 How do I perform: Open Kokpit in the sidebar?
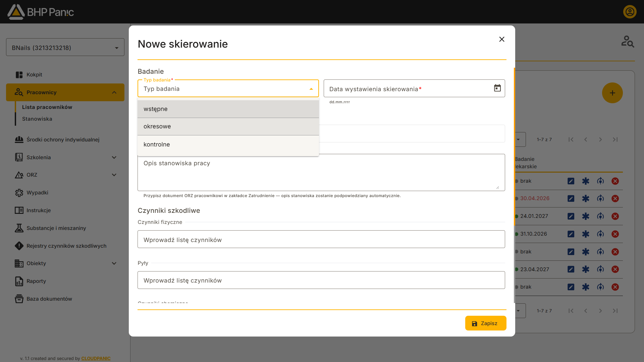click(34, 75)
